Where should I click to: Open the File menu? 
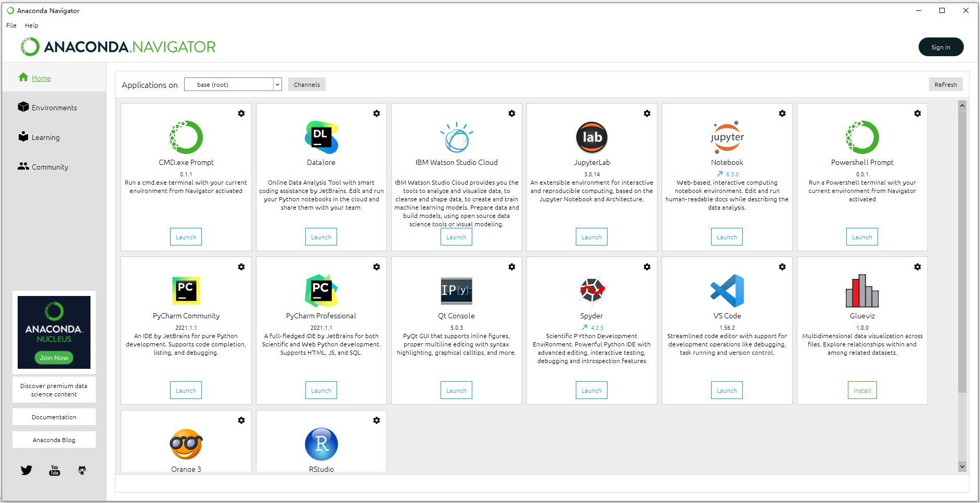tap(11, 25)
